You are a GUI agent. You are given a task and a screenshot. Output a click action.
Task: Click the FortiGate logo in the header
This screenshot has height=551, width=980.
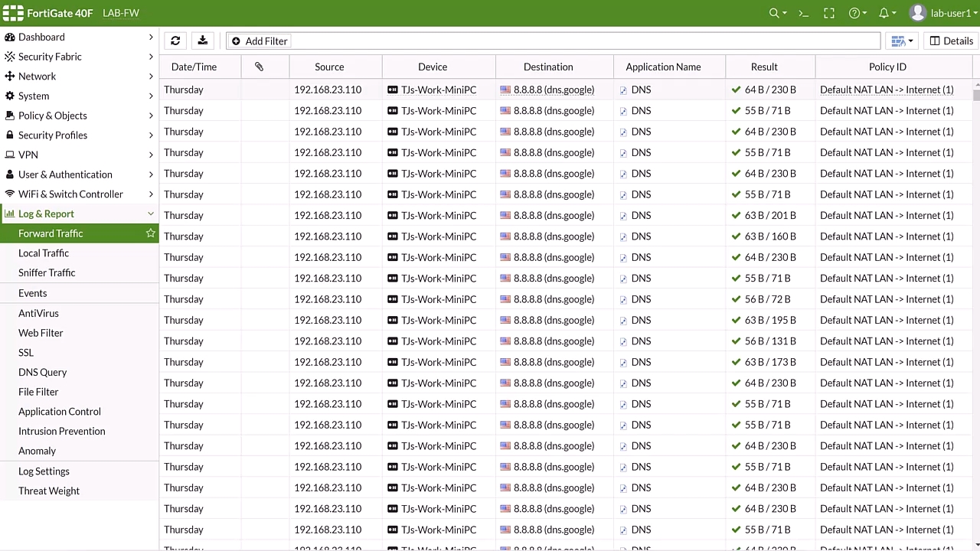[x=14, y=13]
